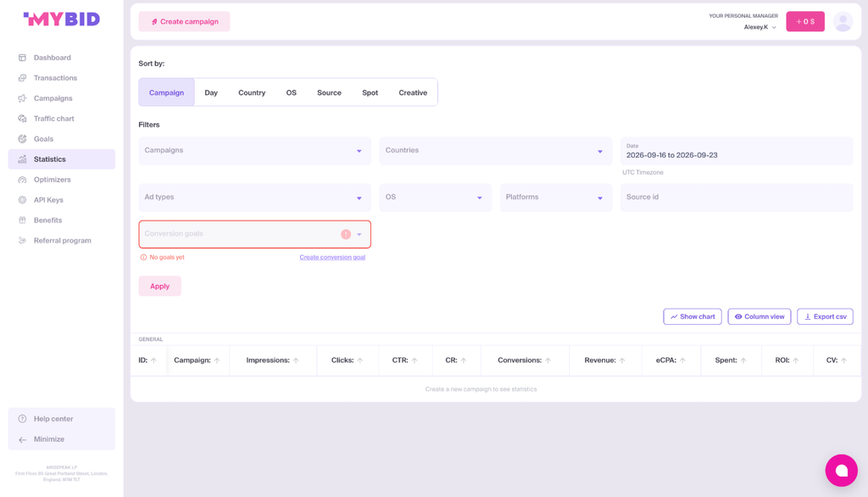Toggle Column view visibility button
Viewport: 868px width, 497px height.
click(759, 316)
